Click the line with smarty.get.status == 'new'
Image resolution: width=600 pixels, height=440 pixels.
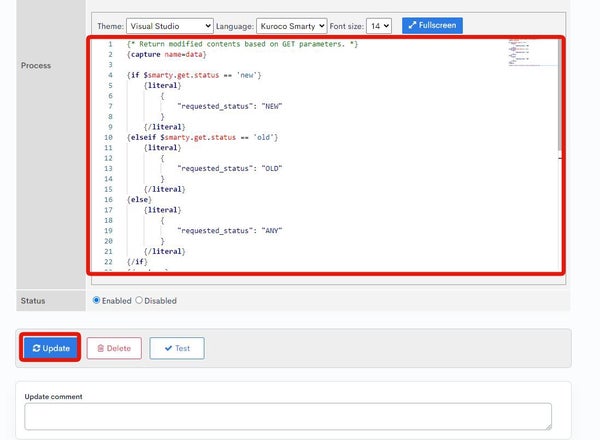click(194, 75)
